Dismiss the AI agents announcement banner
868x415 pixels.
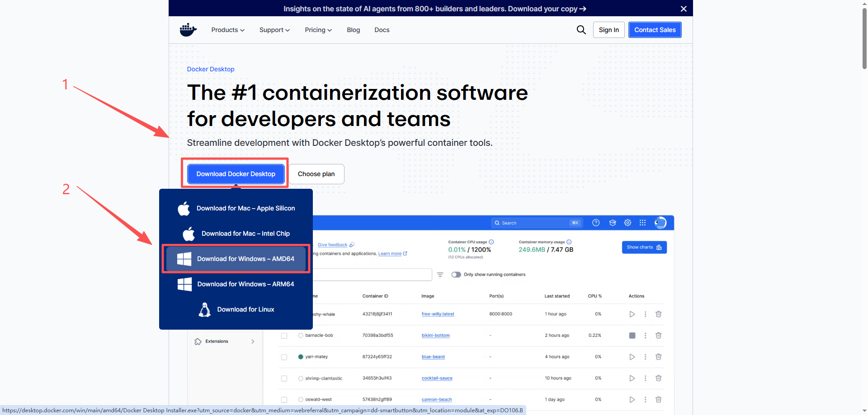(684, 9)
